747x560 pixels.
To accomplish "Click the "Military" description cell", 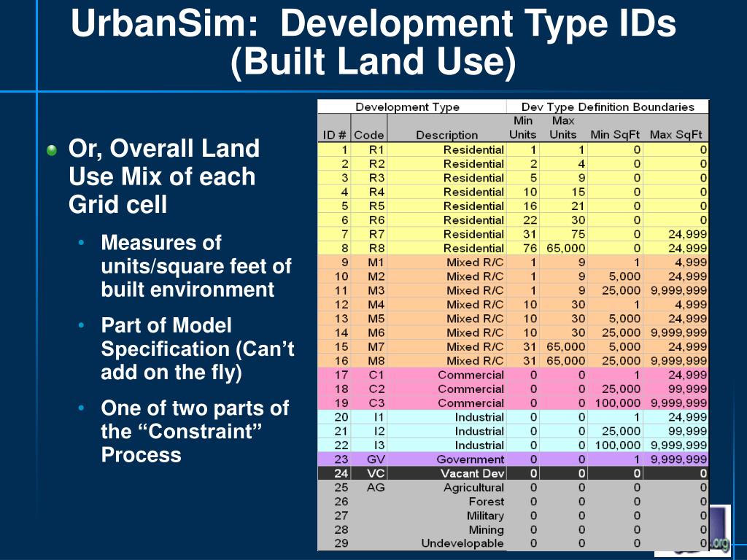I will coord(446,516).
